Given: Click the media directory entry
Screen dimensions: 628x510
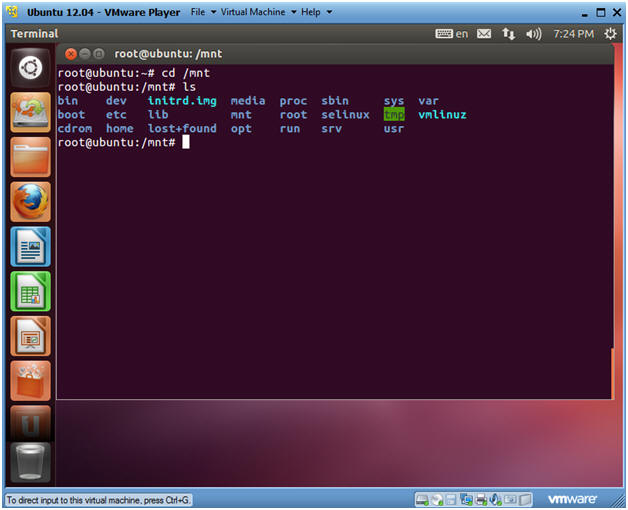Looking at the screenshot, I should (248, 101).
